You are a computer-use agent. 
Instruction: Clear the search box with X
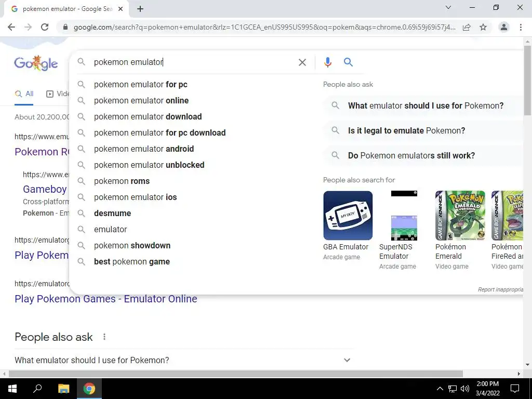[302, 62]
